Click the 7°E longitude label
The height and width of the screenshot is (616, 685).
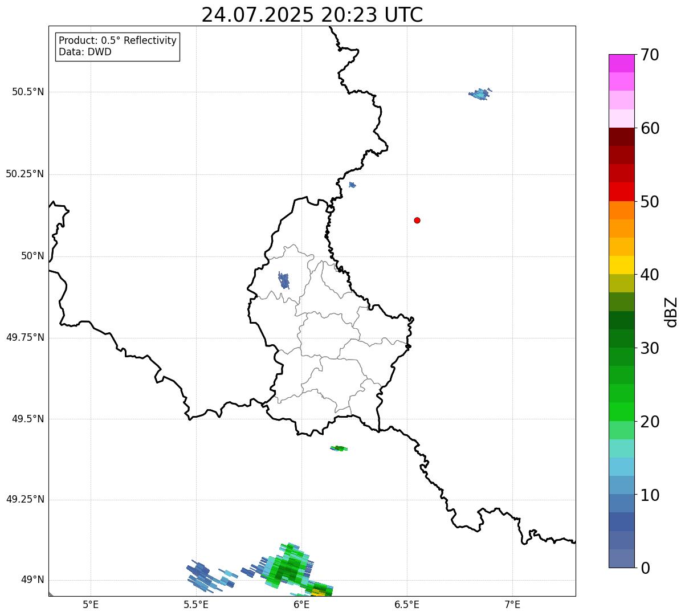pyautogui.click(x=512, y=605)
